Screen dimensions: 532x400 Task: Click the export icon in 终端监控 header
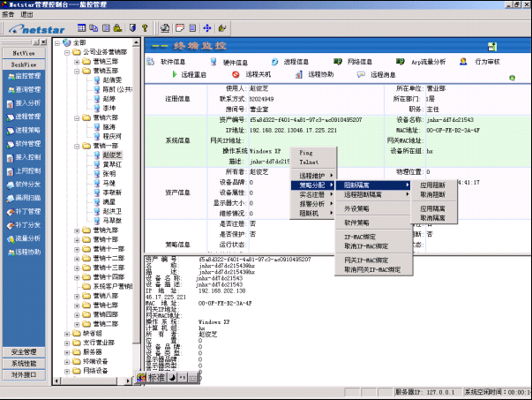coord(492,47)
